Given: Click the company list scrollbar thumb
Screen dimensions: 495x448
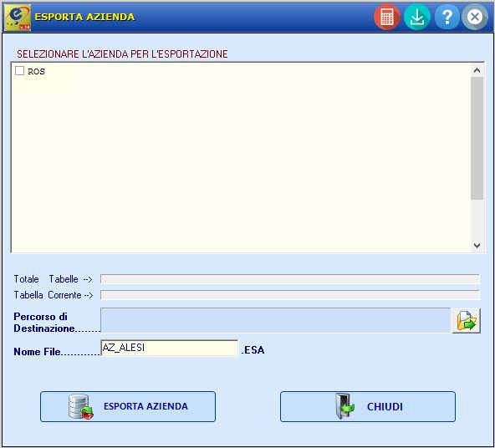Looking at the screenshot, I should 477,138.
